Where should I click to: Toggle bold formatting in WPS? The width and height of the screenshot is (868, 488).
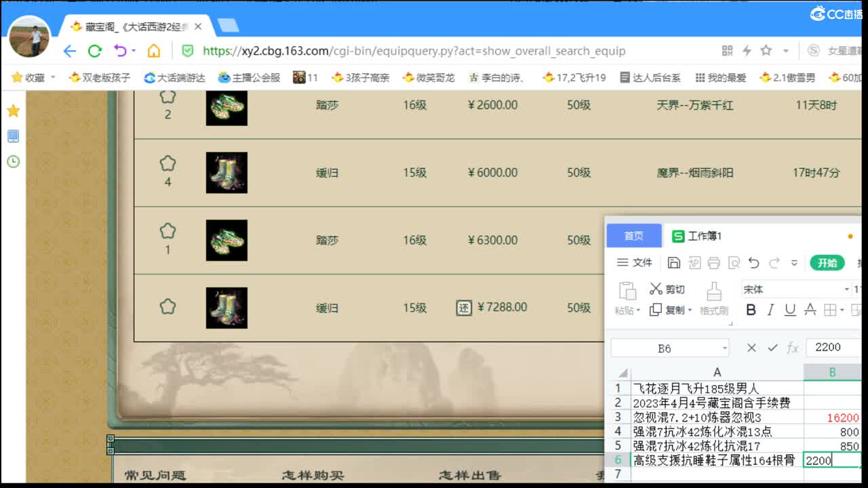click(751, 310)
